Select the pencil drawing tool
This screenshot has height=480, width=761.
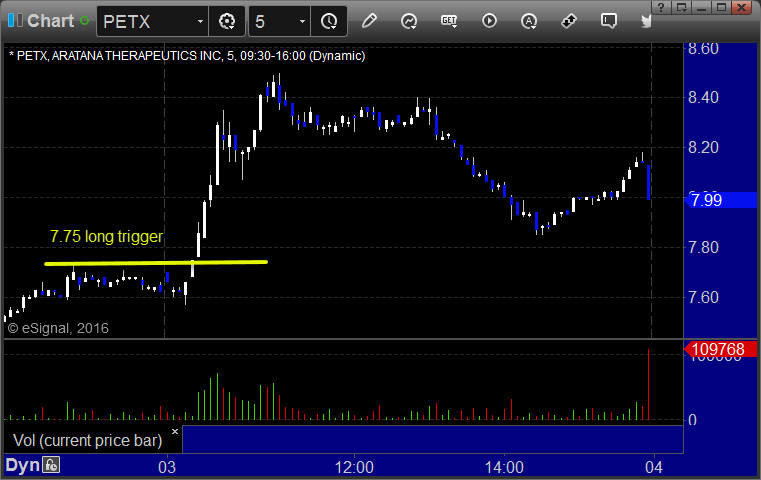[369, 21]
